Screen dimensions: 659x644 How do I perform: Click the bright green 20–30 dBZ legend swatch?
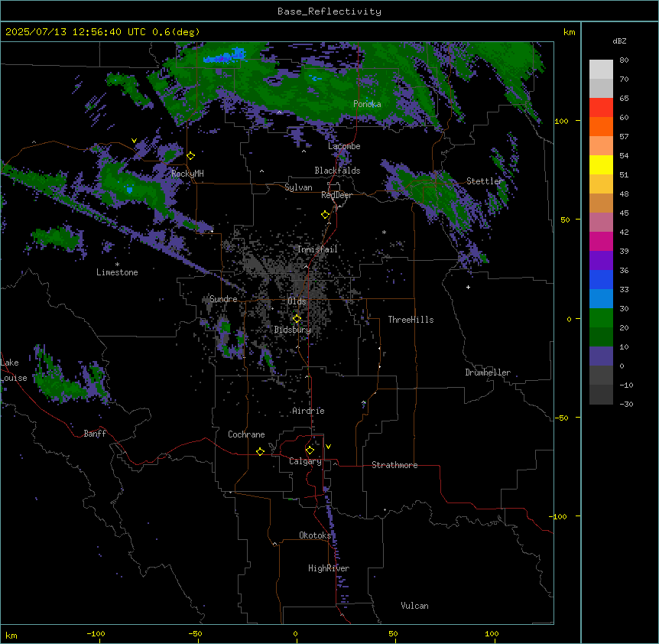pyautogui.click(x=601, y=318)
